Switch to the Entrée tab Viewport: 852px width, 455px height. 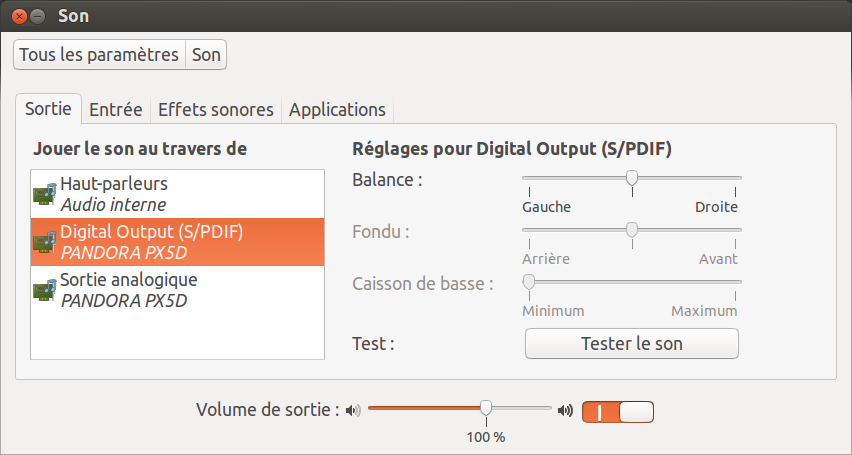(x=116, y=110)
